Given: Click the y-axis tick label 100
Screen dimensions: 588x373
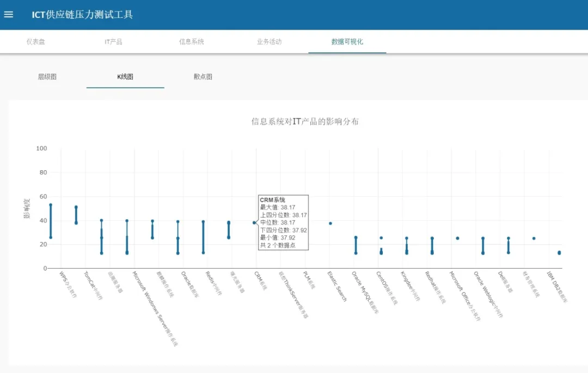Looking at the screenshot, I should (41, 148).
